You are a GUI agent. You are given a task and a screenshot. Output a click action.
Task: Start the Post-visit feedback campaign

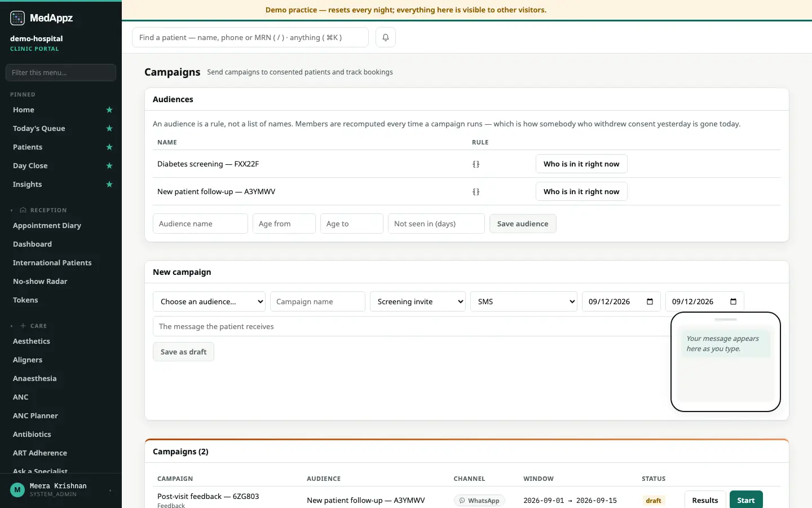pyautogui.click(x=746, y=501)
